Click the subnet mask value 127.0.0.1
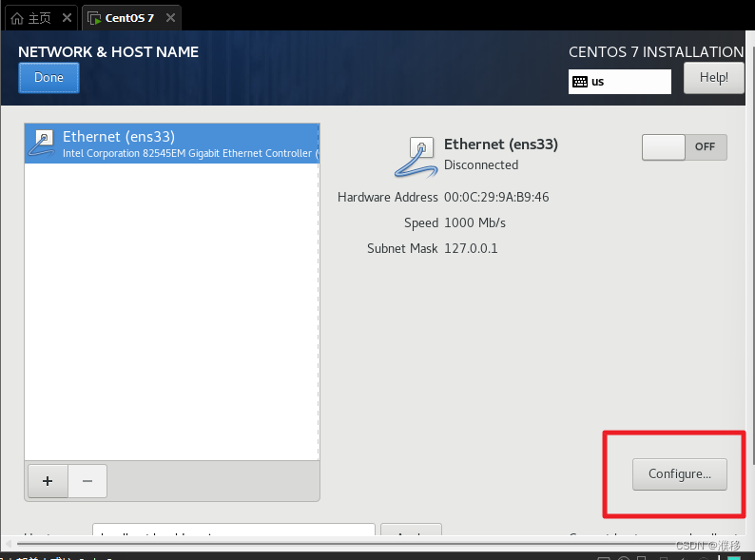The width and height of the screenshot is (755, 560). [x=471, y=248]
